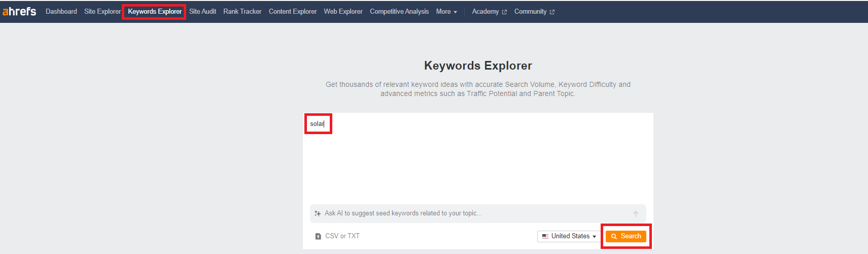Click the keyword text area containing solar

(478, 157)
